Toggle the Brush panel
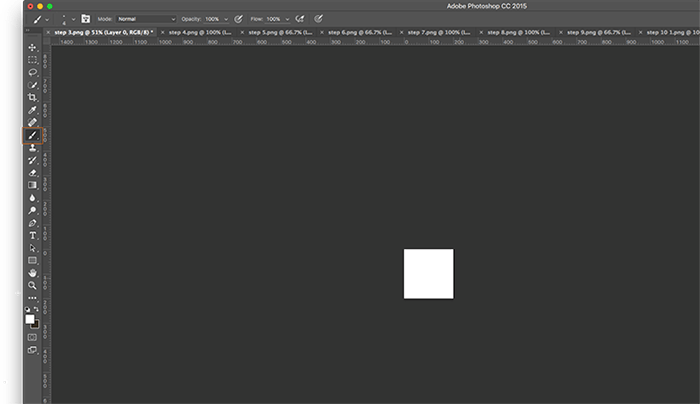Viewport: 700px width, 404px height. click(86, 19)
